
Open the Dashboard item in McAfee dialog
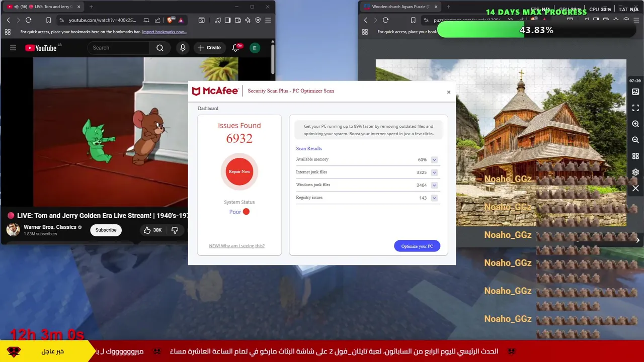coord(208,108)
